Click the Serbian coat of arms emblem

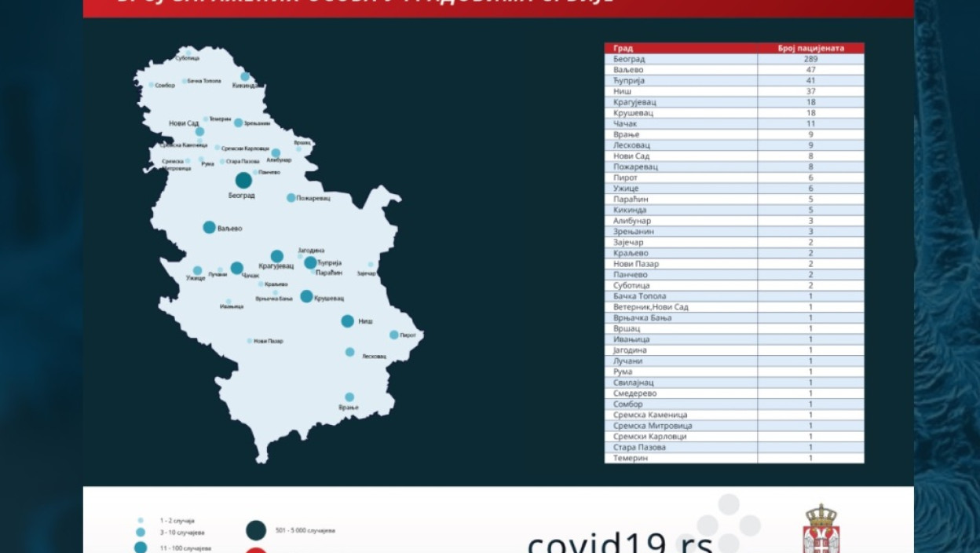[x=821, y=529]
